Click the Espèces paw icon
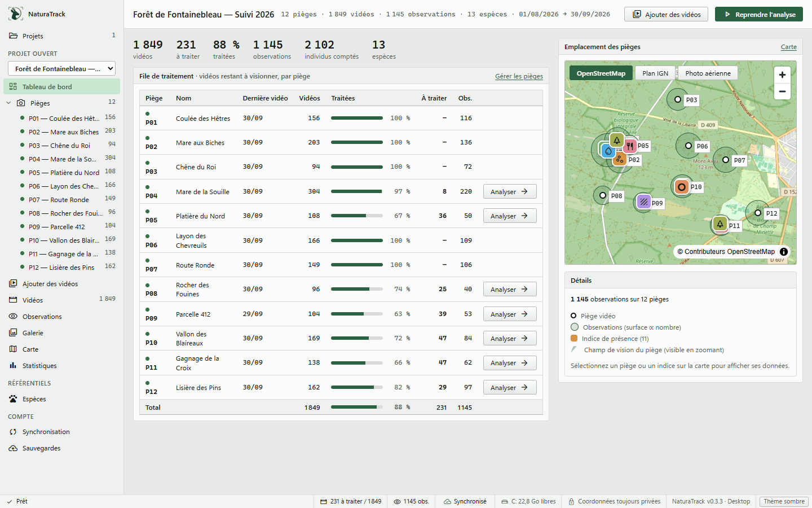 coord(13,399)
